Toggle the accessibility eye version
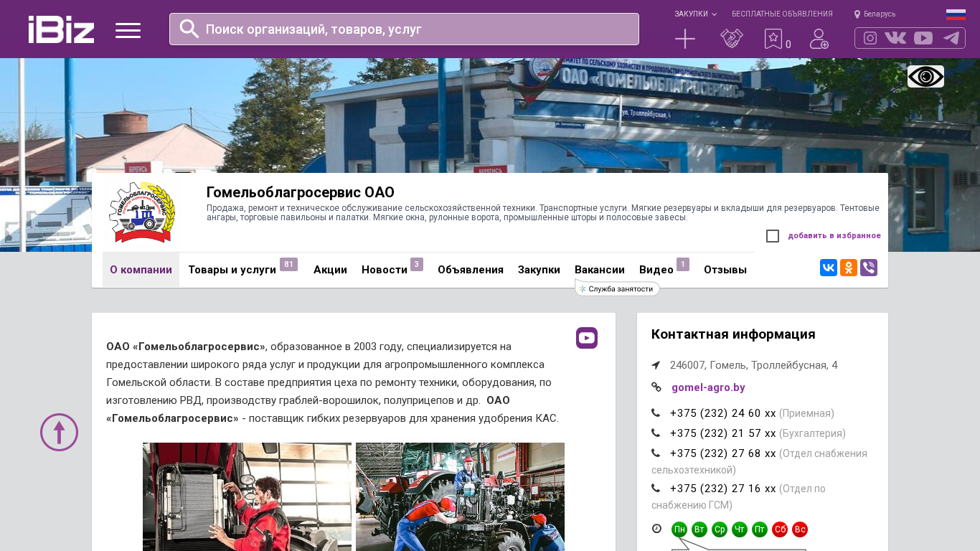 coord(925,76)
